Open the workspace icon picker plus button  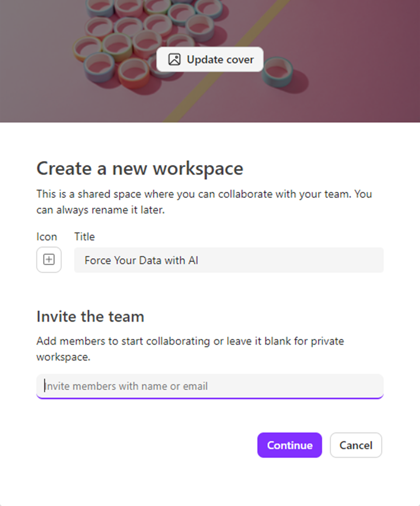49,260
